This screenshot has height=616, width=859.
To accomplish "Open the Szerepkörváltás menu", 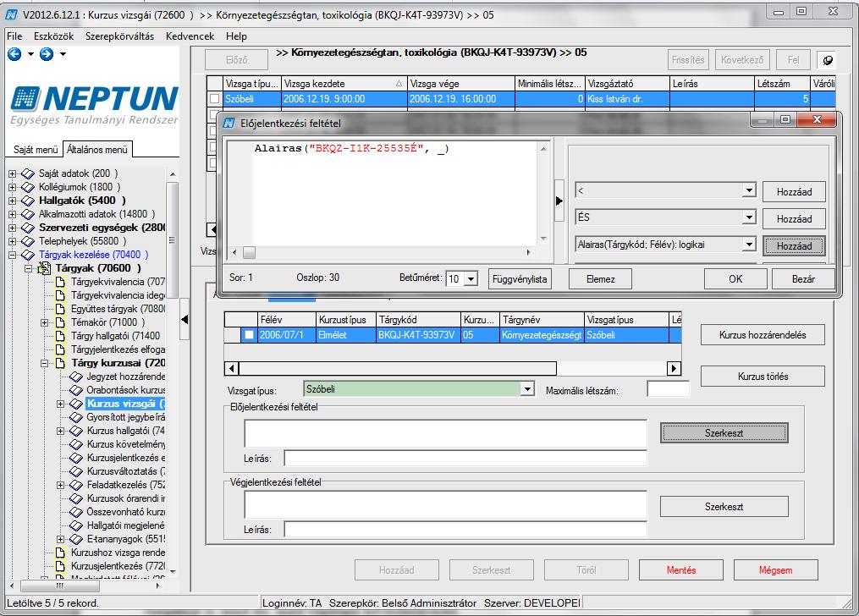I will pyautogui.click(x=119, y=36).
